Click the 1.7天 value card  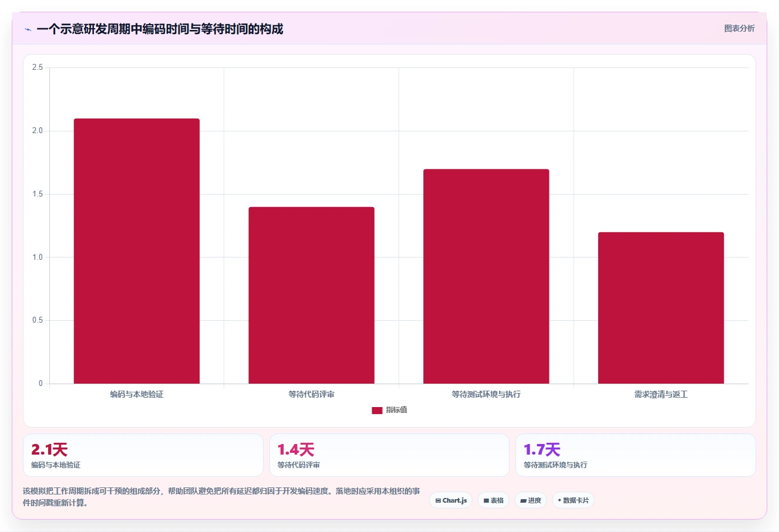point(635,455)
